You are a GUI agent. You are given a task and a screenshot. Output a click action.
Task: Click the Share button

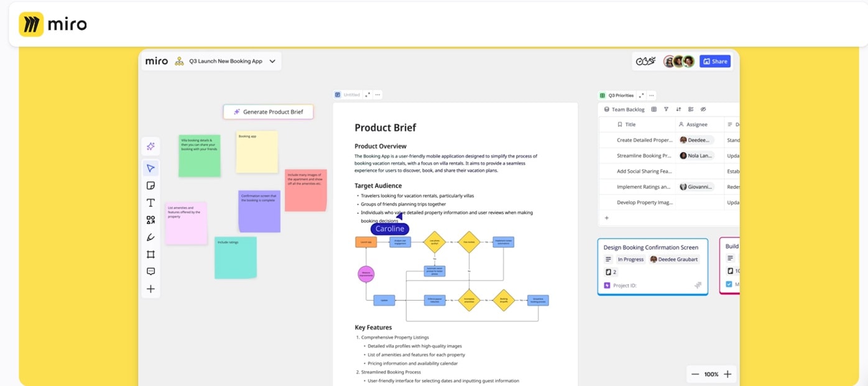pos(715,61)
